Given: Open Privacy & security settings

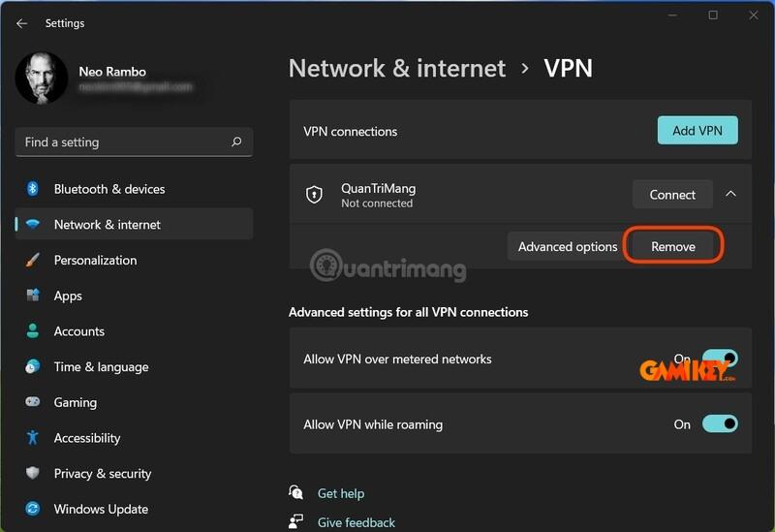Looking at the screenshot, I should pos(134,474).
